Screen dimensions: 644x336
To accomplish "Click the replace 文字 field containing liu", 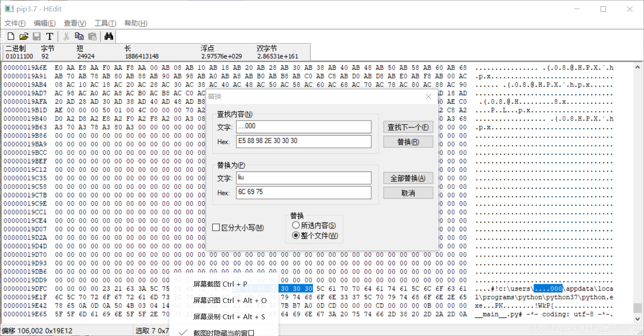I will tap(303, 178).
